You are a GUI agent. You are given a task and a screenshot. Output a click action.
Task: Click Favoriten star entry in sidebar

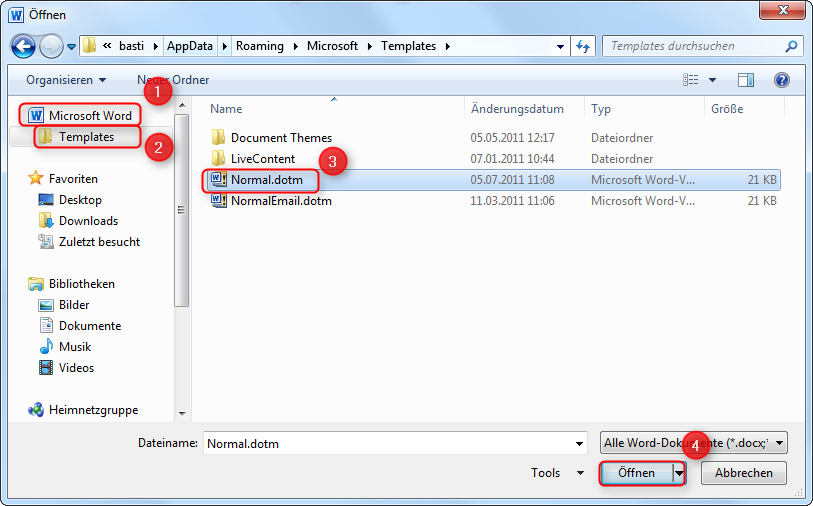pos(63,179)
